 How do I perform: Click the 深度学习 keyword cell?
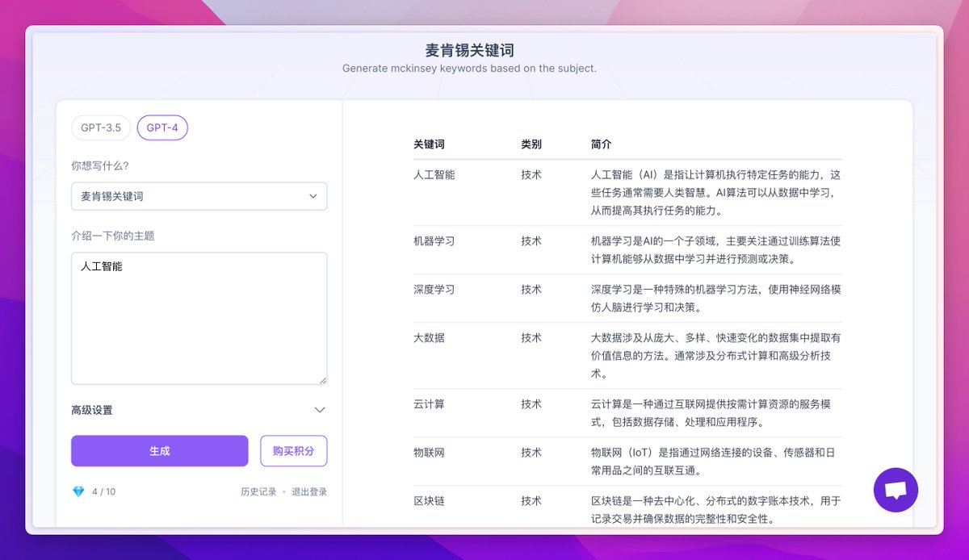434,290
